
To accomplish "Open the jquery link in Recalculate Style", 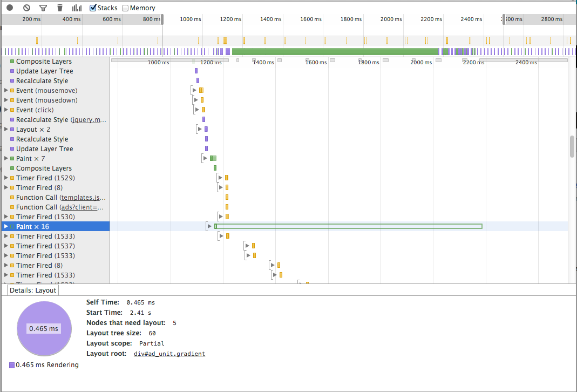I will [89, 120].
